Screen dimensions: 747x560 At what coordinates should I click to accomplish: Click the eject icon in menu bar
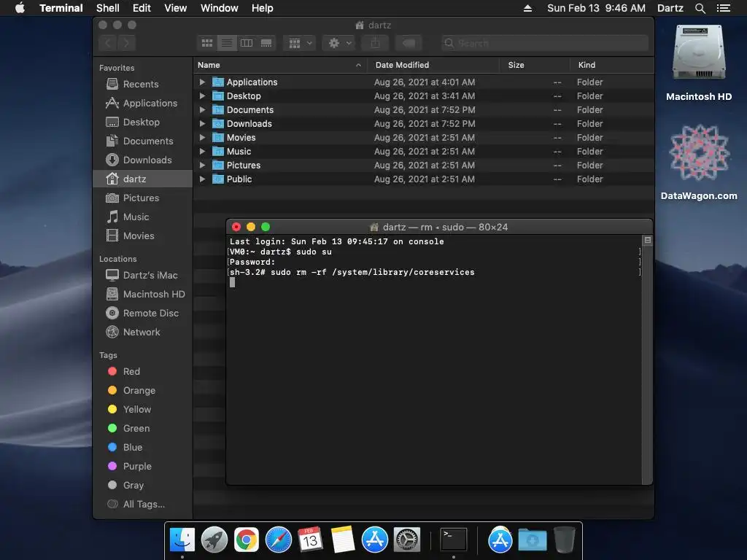(527, 8)
